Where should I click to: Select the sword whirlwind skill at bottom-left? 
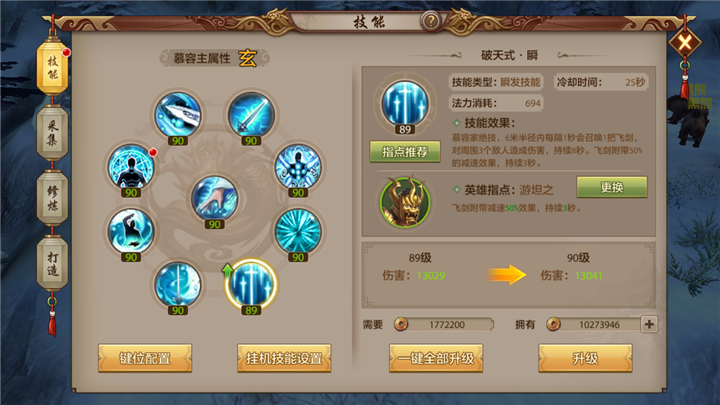tap(178, 284)
